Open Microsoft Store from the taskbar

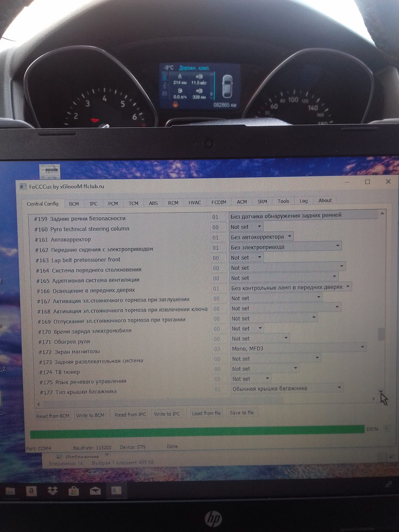[x=74, y=490]
